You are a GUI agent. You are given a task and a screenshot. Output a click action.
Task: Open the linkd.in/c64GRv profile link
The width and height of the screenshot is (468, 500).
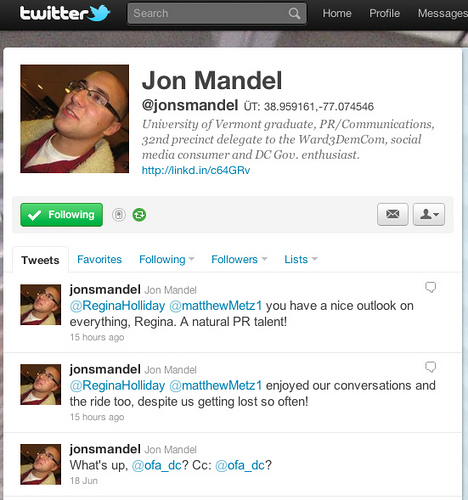pyautogui.click(x=196, y=170)
